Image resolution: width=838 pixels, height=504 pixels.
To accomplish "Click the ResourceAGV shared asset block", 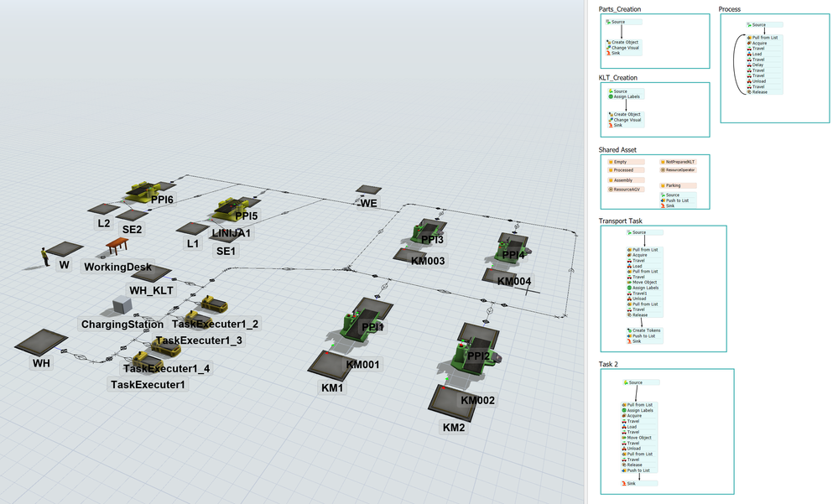I will click(626, 190).
